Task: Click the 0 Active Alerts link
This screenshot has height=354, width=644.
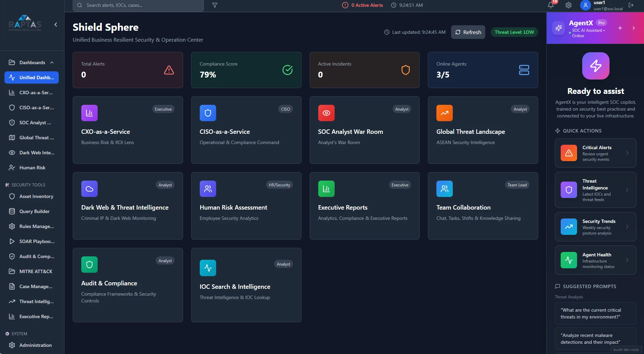Action: 363,5
